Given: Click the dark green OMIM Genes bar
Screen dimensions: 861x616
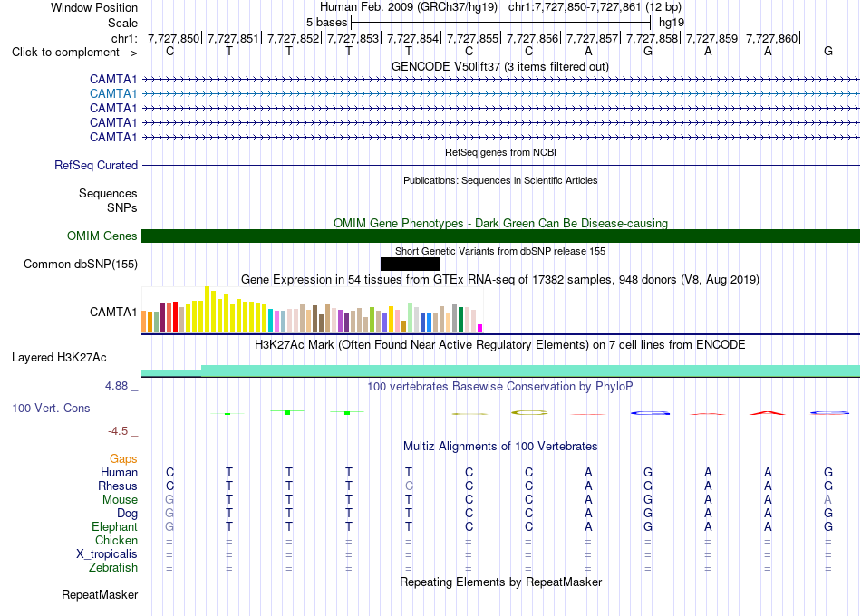Looking at the screenshot, I should click(500, 236).
